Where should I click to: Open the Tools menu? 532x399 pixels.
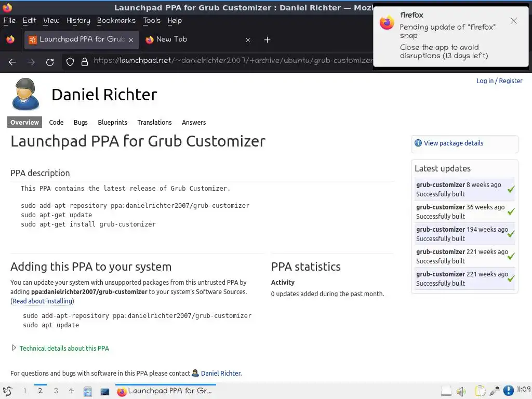(152, 20)
